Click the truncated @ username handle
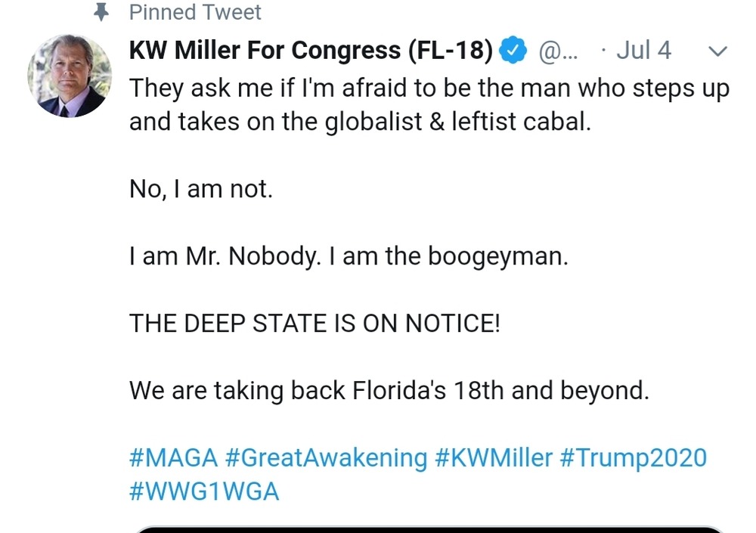Image resolution: width=756 pixels, height=533 pixels. point(558,51)
